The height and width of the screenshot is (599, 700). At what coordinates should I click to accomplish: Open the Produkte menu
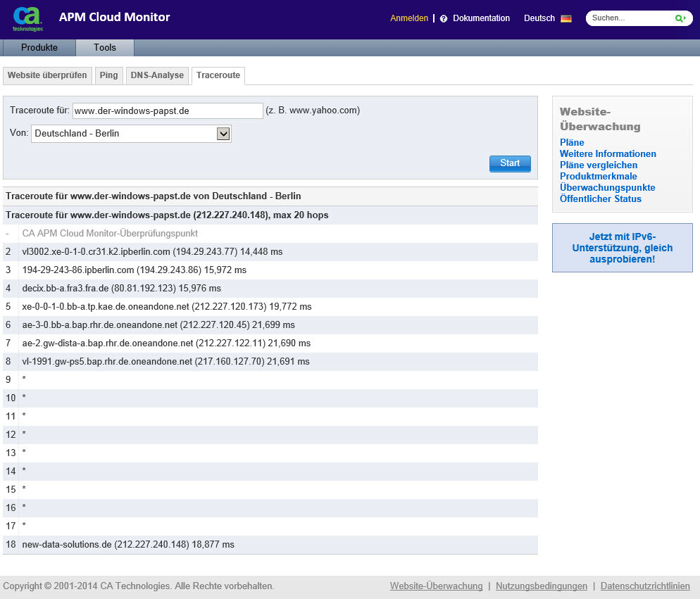tap(39, 48)
